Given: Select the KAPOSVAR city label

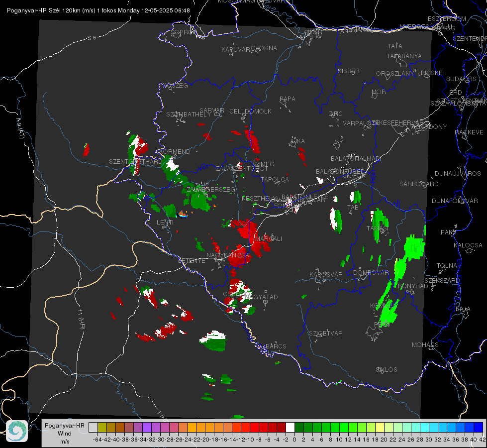Looking at the screenshot, I should 326,274.
